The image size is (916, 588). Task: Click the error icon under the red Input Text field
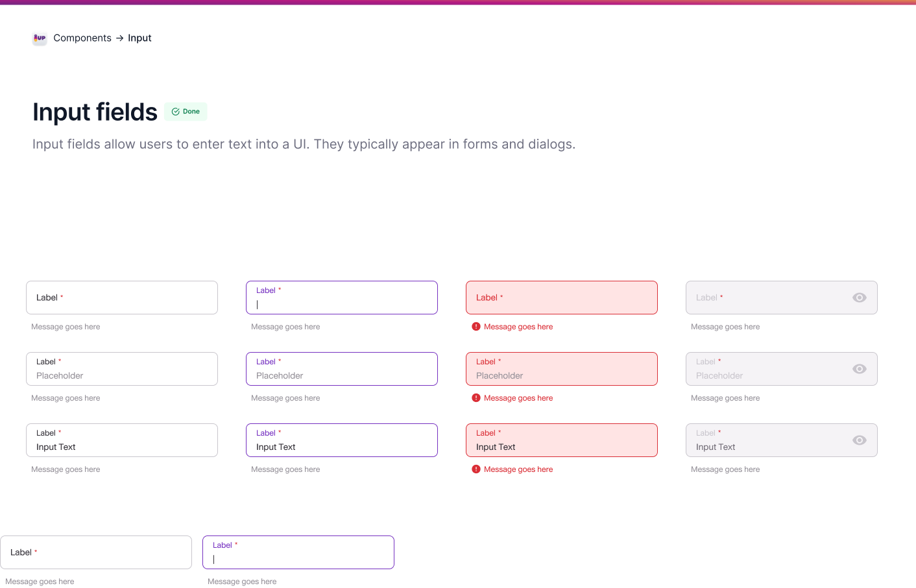coord(476,469)
